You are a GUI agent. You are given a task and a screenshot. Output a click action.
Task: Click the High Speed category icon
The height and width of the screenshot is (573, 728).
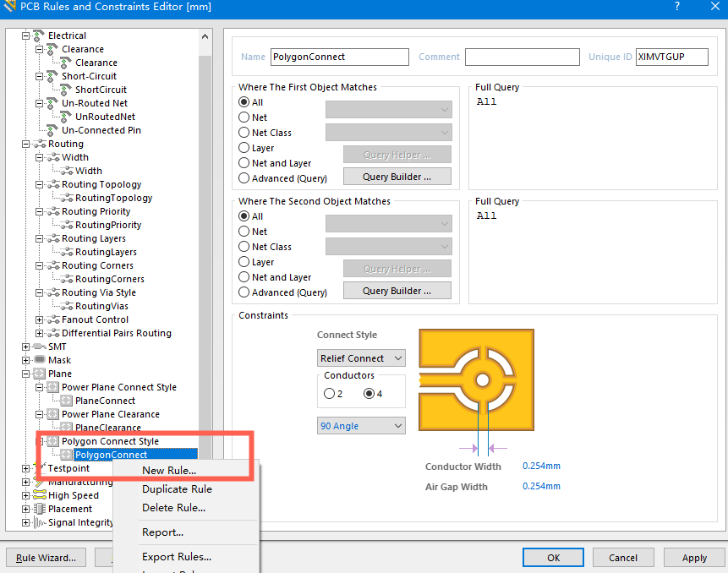click(39, 495)
